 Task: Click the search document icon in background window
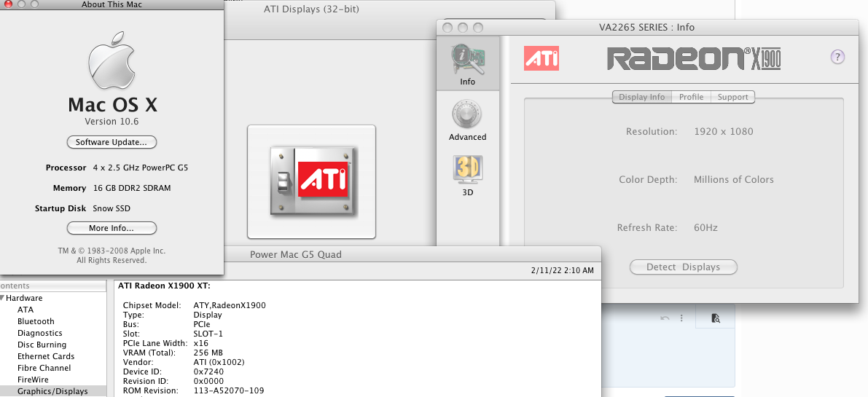715,318
